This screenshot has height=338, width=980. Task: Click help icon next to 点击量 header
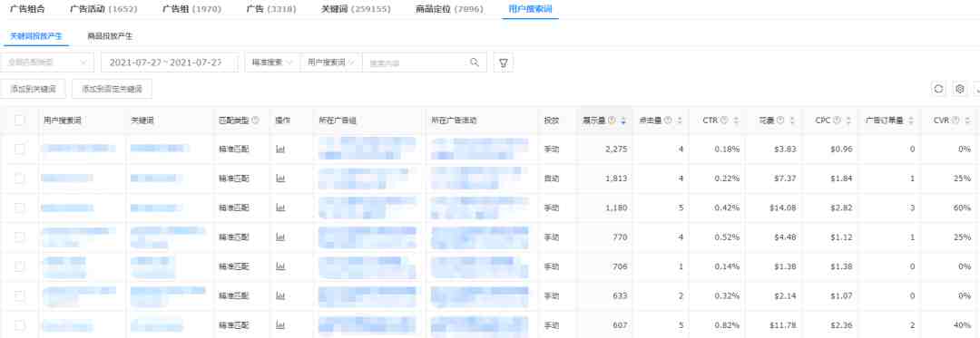(668, 121)
